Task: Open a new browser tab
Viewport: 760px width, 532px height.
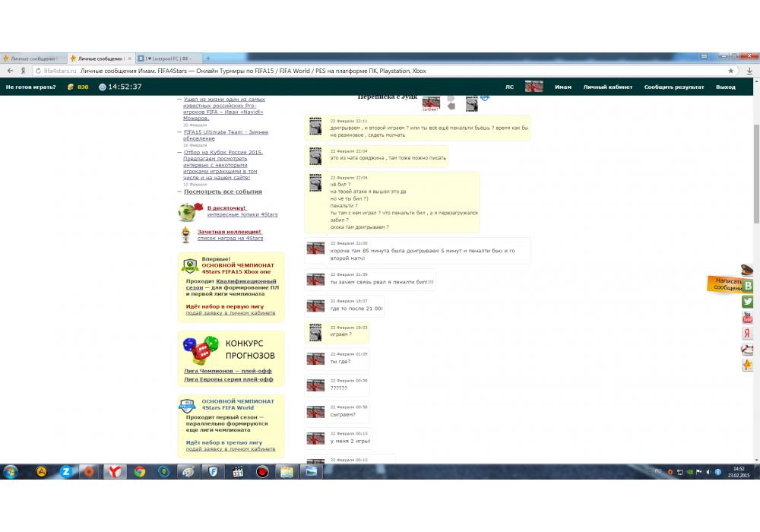Action: [x=208, y=59]
